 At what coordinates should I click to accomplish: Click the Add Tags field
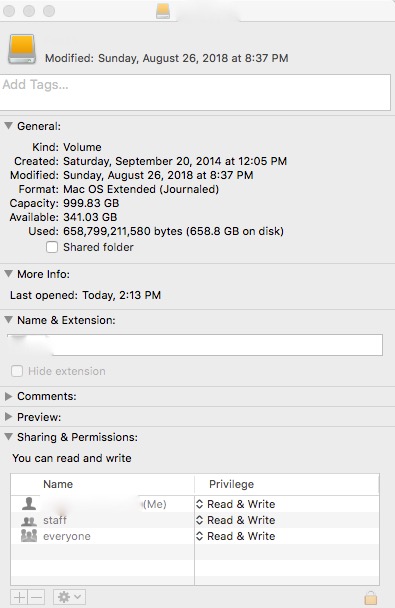[195, 92]
